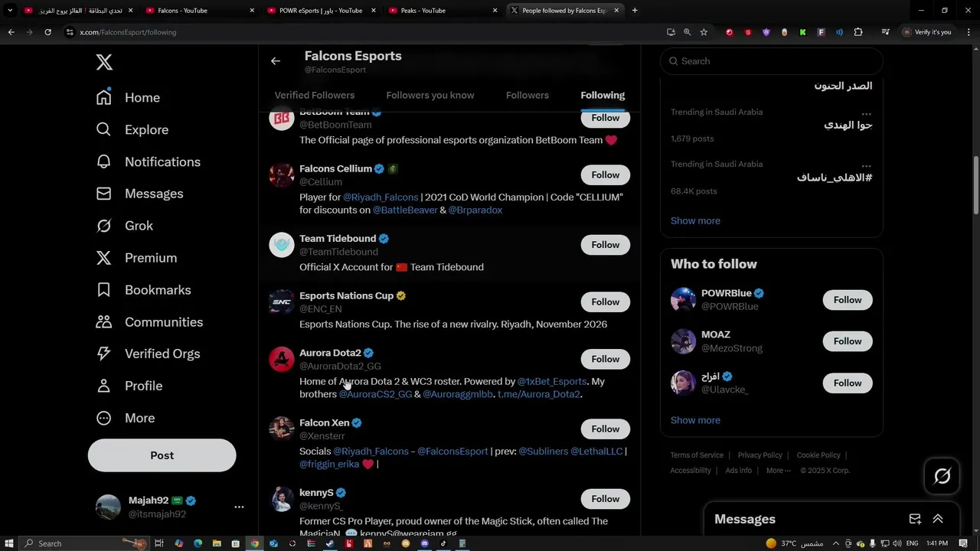Go back with the arrow beside Falcons Esports
This screenshot has width=980, height=551.
coord(276,61)
